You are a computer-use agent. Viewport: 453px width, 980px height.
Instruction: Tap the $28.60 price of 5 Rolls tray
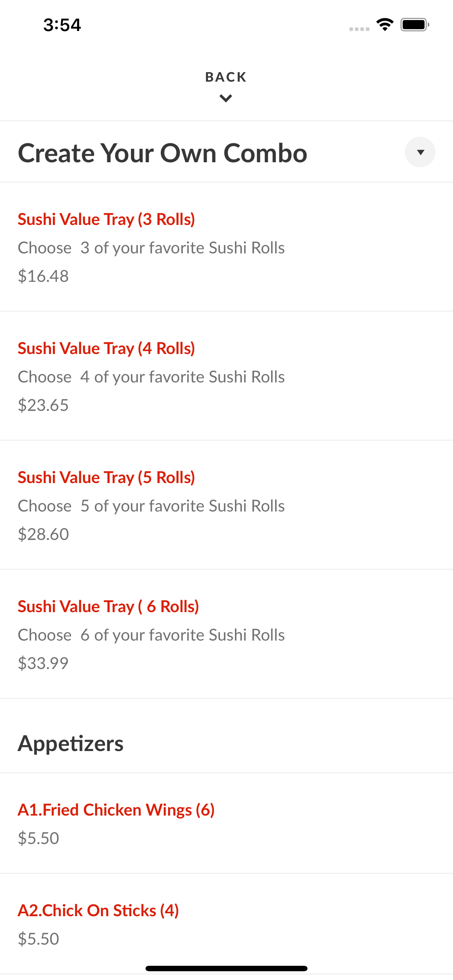[43, 534]
